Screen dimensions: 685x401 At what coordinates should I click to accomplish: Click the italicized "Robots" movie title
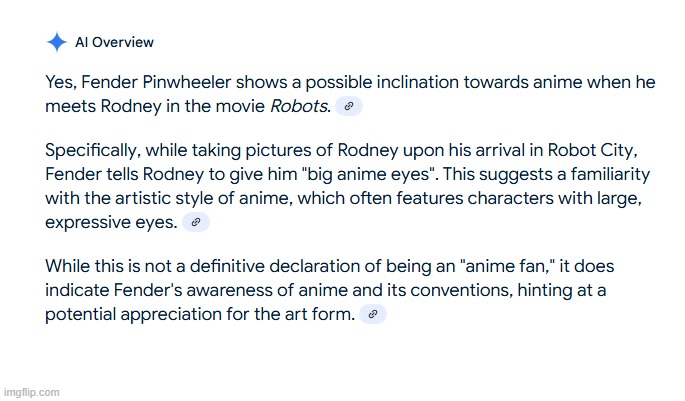[300, 106]
